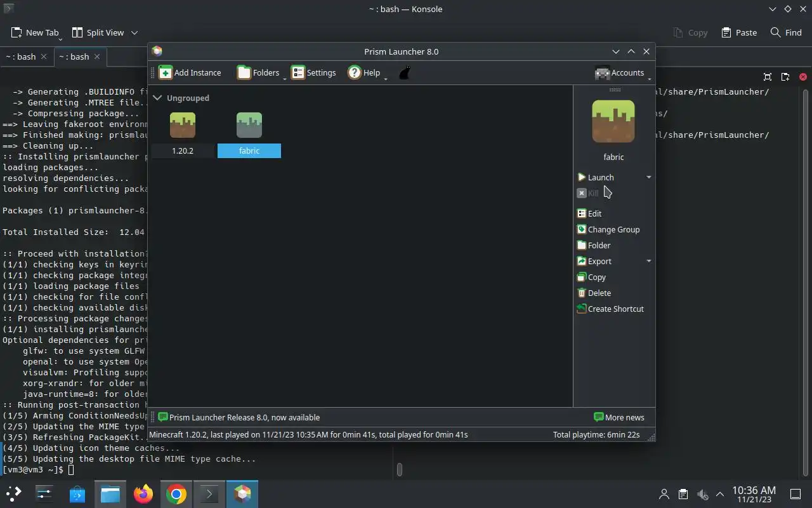
Task: Open Chrome from the taskbar
Action: 176,493
